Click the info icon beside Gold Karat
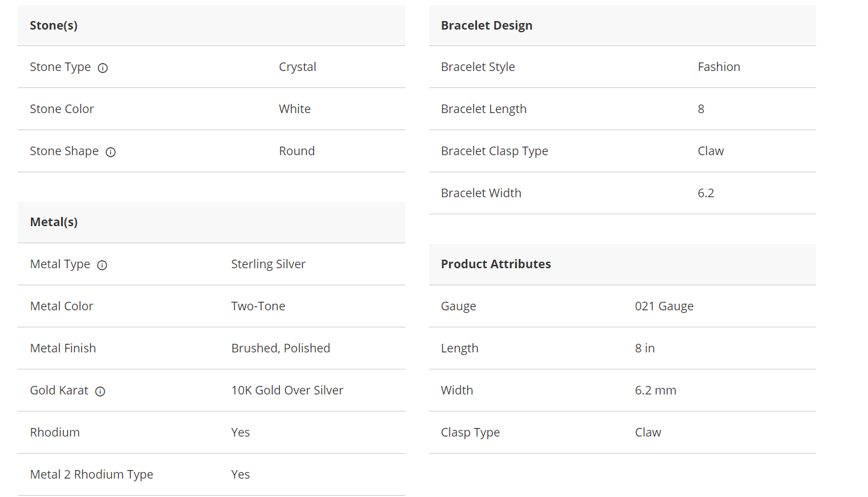 coord(100,391)
